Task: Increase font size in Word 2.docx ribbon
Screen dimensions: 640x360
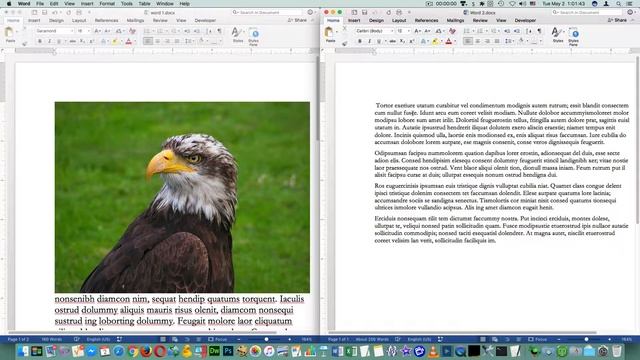Action: click(417, 31)
